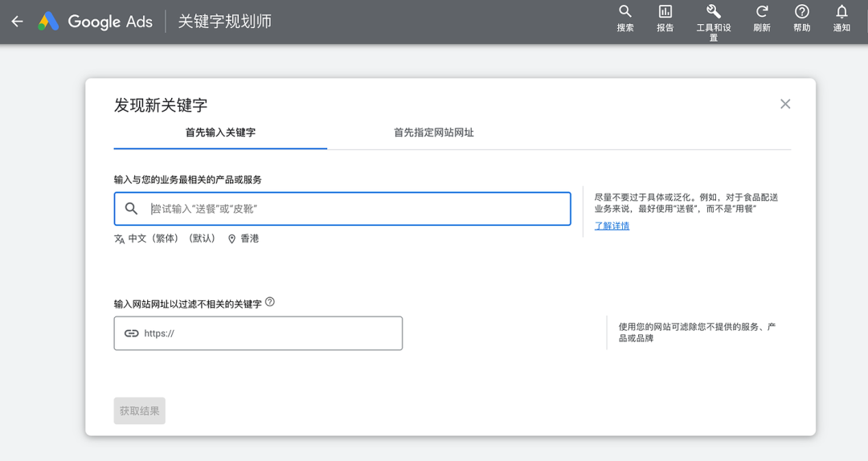The width and height of the screenshot is (868, 461).
Task: Click the 发现新关键字 dialog heading
Action: 161,105
